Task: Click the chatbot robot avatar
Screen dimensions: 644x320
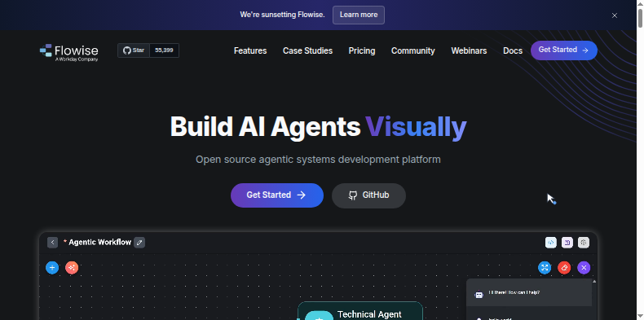Action: pyautogui.click(x=479, y=294)
